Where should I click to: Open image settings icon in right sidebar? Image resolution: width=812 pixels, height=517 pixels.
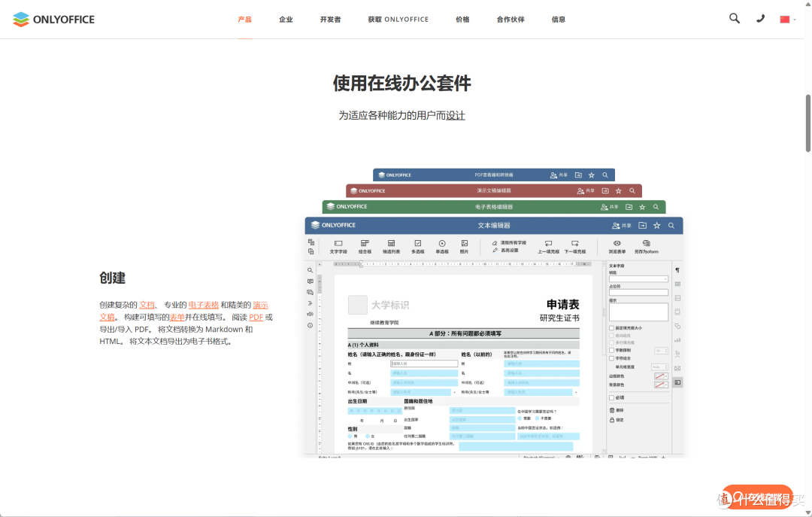(677, 298)
